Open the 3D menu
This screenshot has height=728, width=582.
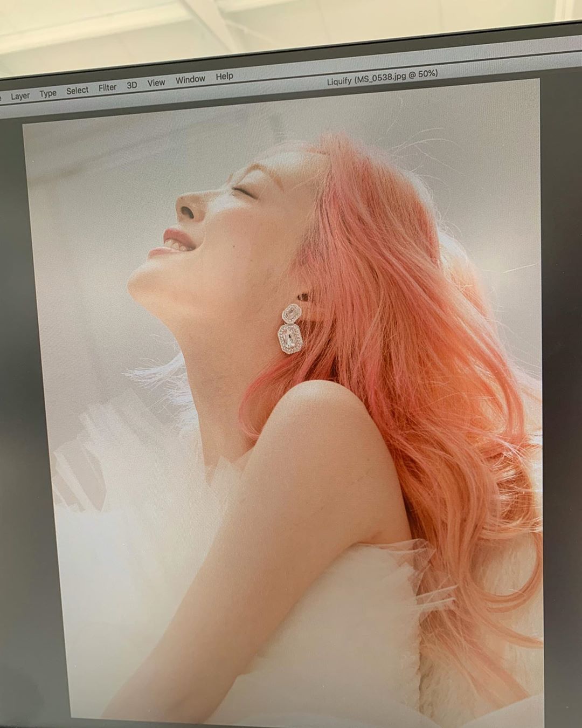[132, 85]
